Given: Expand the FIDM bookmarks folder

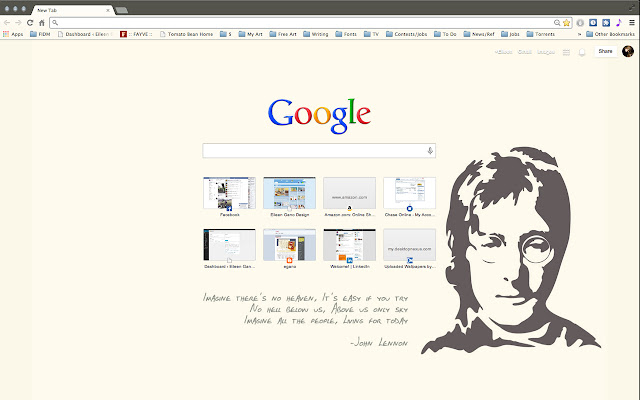Looking at the screenshot, I should tap(40, 34).
